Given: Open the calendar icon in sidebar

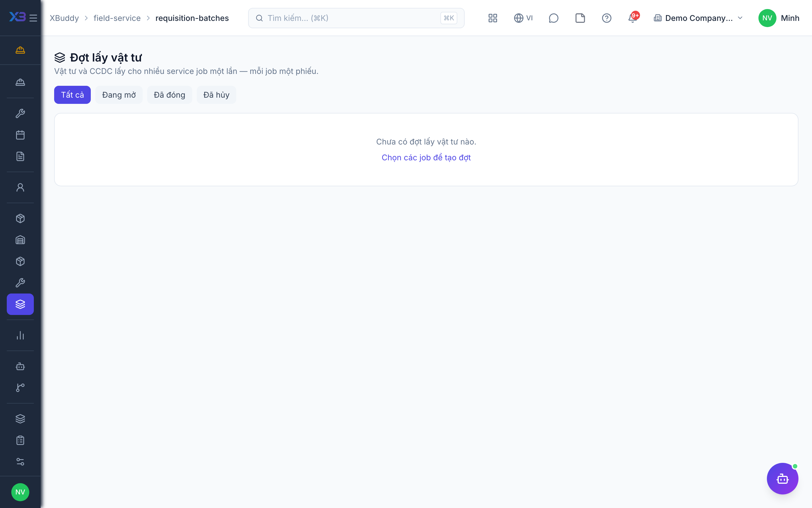Looking at the screenshot, I should [20, 135].
